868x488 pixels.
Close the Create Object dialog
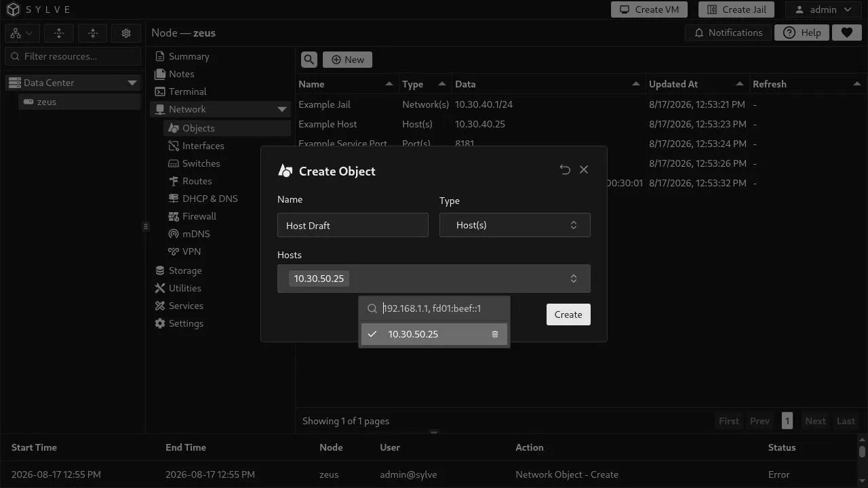pyautogui.click(x=584, y=169)
